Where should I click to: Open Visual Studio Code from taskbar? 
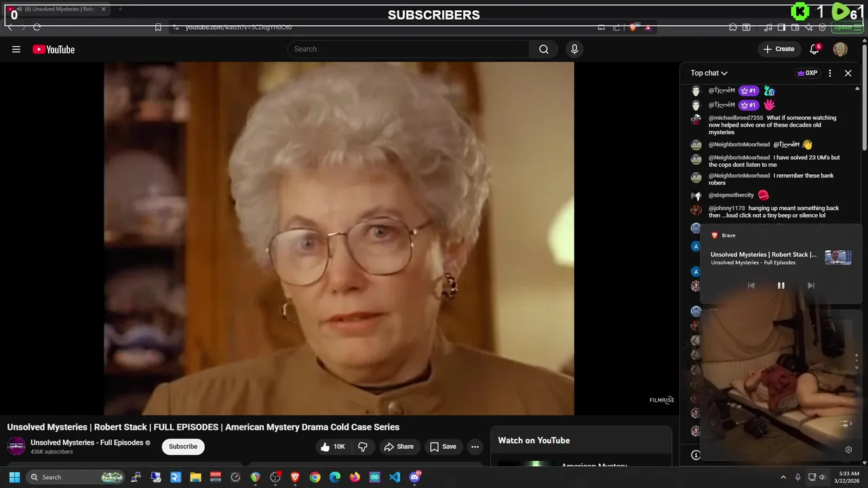tap(395, 477)
